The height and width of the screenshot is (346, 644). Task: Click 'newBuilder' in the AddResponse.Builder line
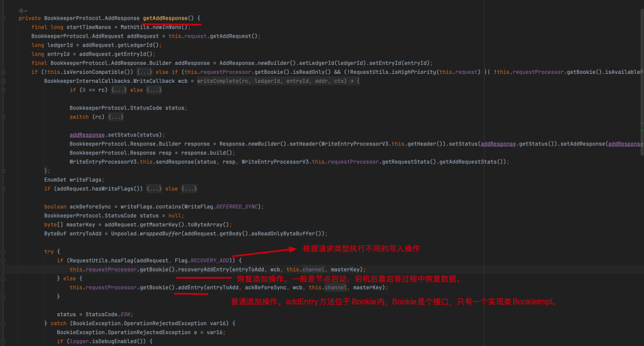274,63
